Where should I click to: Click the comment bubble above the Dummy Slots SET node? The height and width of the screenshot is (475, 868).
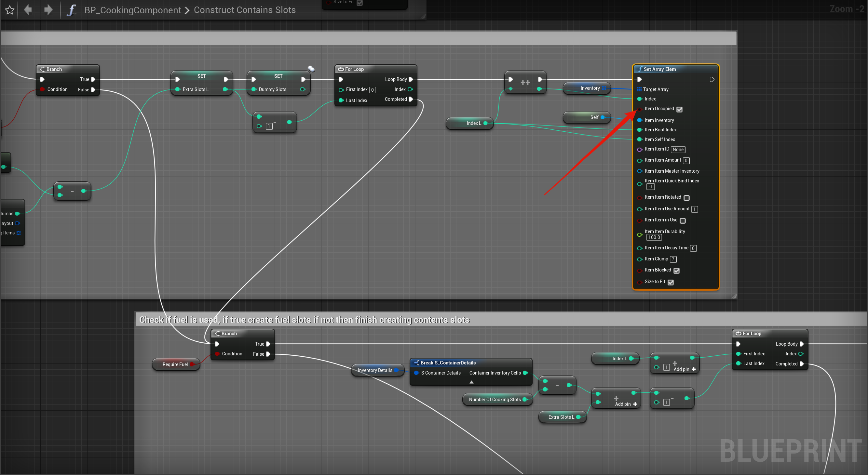pos(311,69)
